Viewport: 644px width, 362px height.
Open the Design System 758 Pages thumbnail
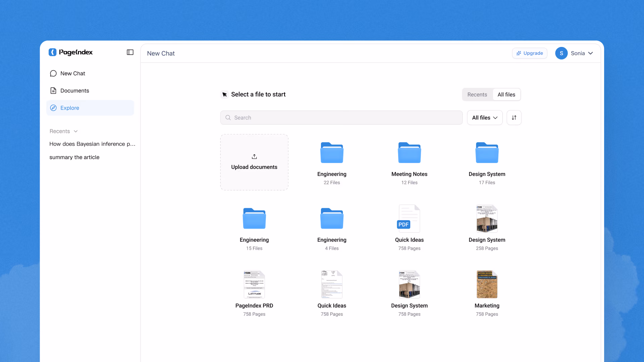409,284
